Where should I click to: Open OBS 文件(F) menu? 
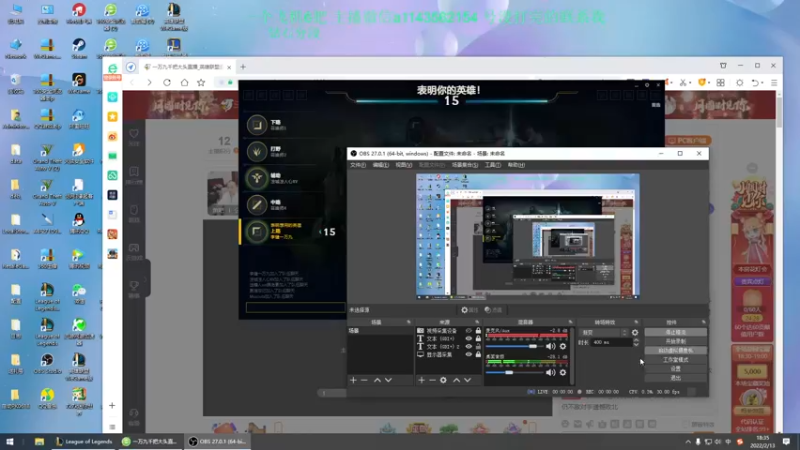tap(358, 165)
